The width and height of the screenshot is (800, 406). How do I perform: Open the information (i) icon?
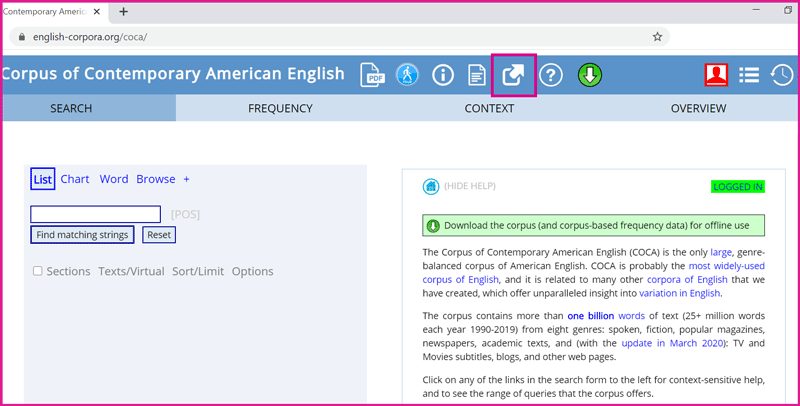tap(442, 75)
